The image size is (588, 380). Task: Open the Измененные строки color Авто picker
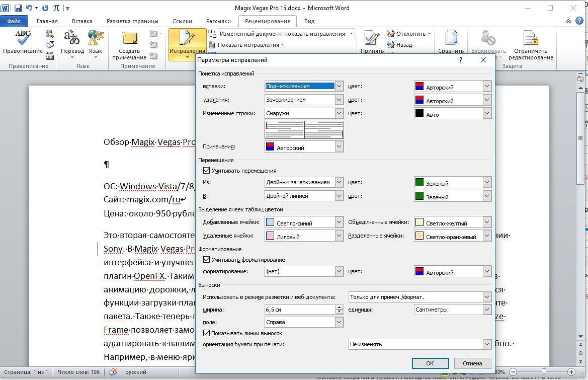tap(452, 113)
